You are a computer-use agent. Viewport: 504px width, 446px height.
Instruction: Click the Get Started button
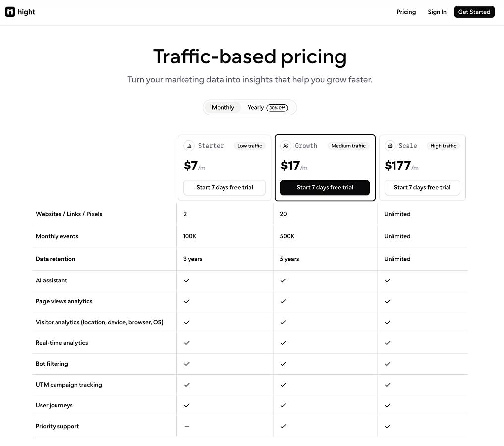(474, 12)
